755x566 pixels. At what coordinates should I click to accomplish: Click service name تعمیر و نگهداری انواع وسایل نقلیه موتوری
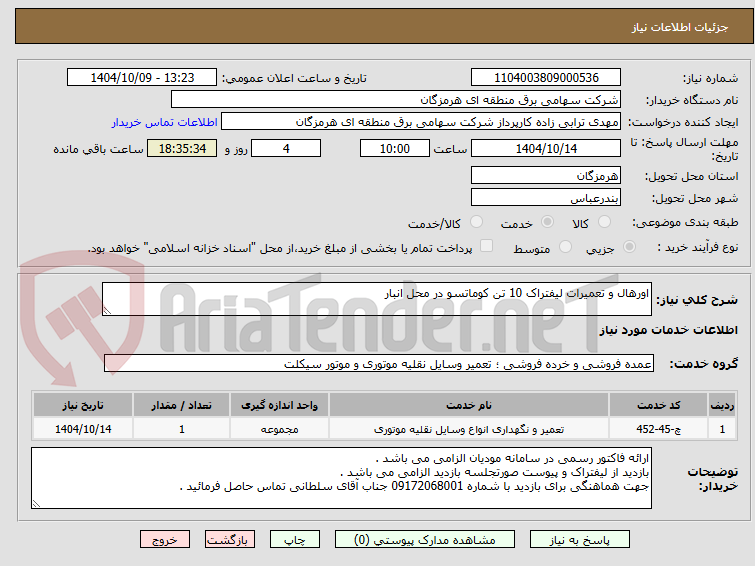[469, 429]
